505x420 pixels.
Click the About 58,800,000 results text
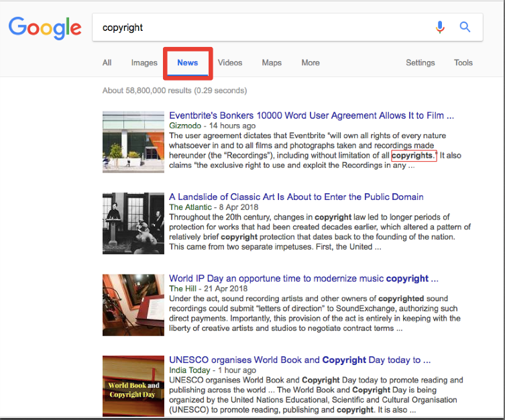[x=174, y=91]
